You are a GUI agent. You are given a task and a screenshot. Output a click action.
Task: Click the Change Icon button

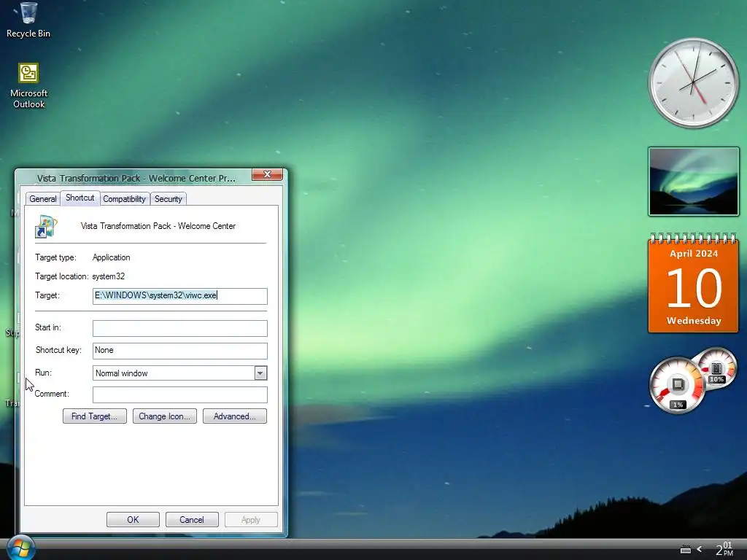point(164,416)
